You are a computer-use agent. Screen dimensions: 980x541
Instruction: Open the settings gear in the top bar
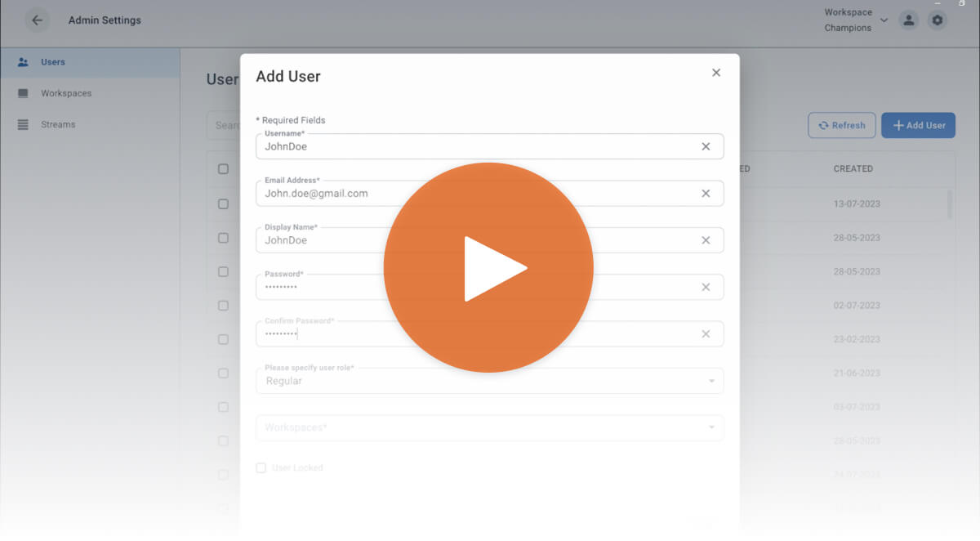[x=938, y=20]
